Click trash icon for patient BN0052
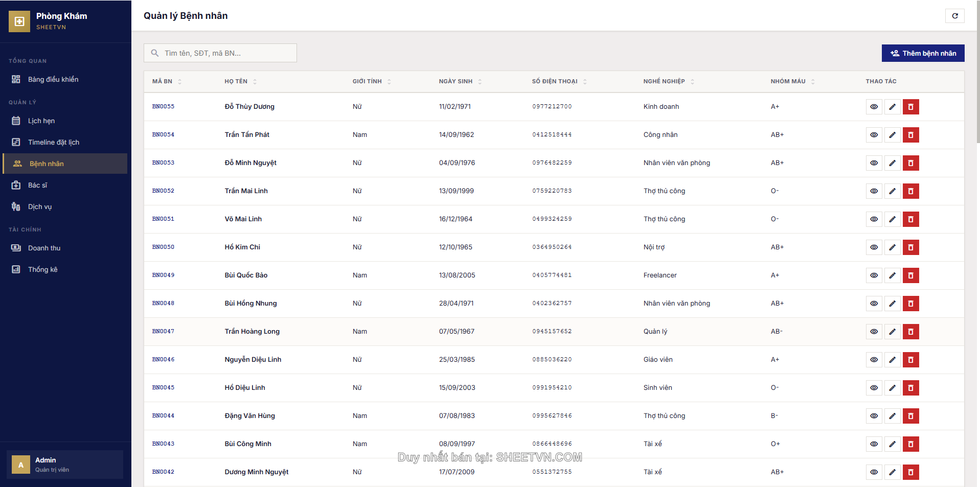Screen dimensions: 980x487 (x=910, y=191)
